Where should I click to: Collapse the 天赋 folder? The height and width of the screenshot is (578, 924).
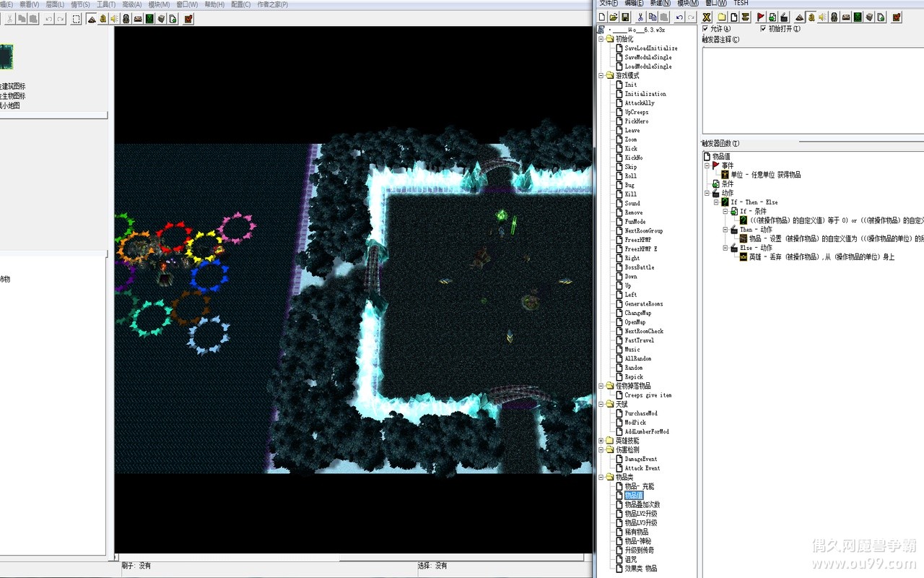click(x=601, y=404)
